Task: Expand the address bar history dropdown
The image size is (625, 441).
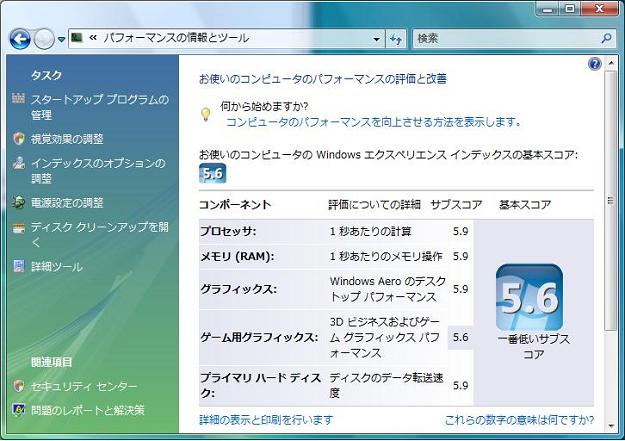Action: (376, 39)
